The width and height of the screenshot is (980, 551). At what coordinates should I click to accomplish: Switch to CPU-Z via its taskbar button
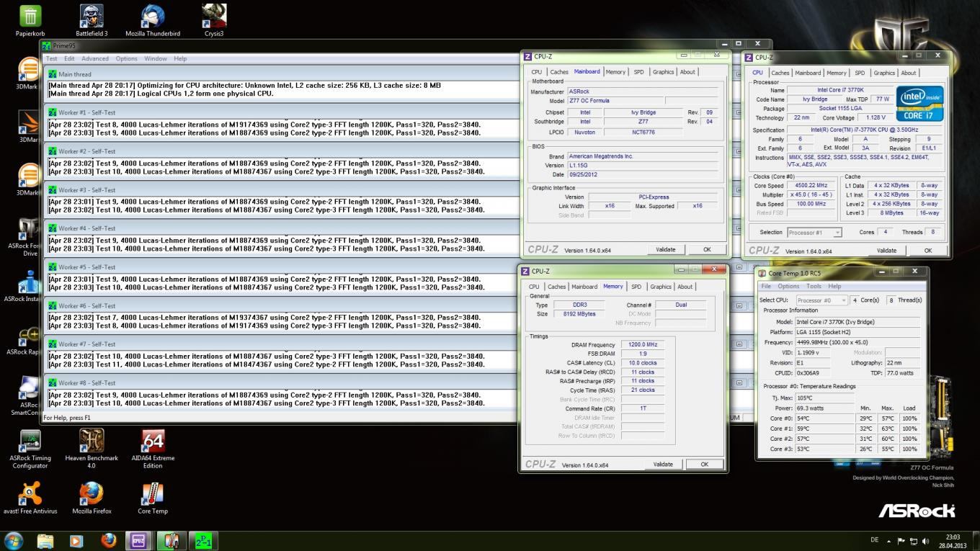(139, 540)
